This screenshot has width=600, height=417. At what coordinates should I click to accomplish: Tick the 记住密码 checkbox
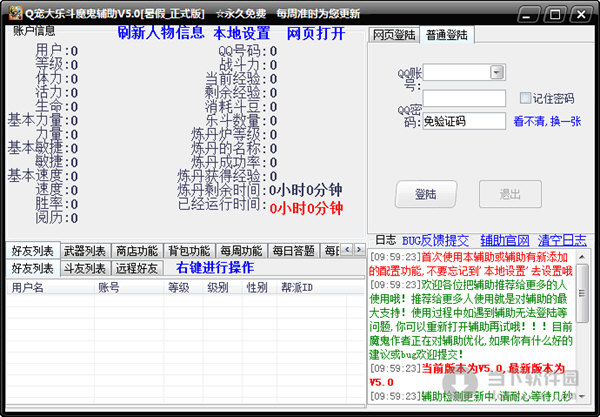525,98
